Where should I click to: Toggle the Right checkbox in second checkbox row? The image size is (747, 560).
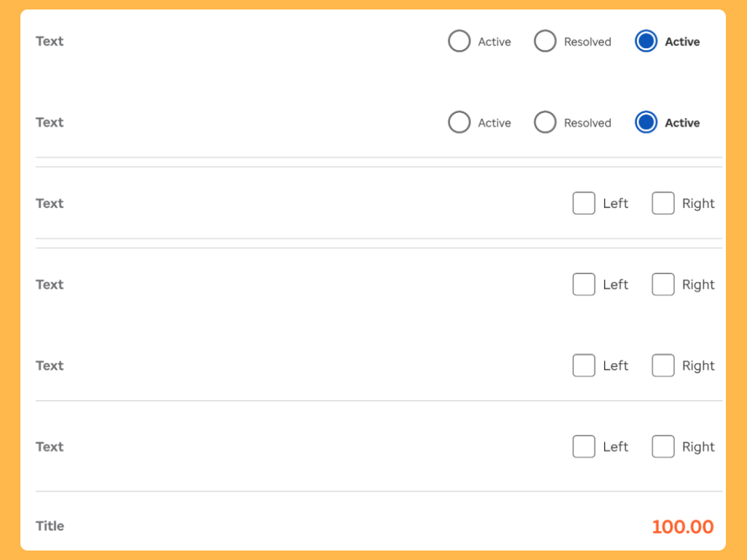[x=662, y=284]
